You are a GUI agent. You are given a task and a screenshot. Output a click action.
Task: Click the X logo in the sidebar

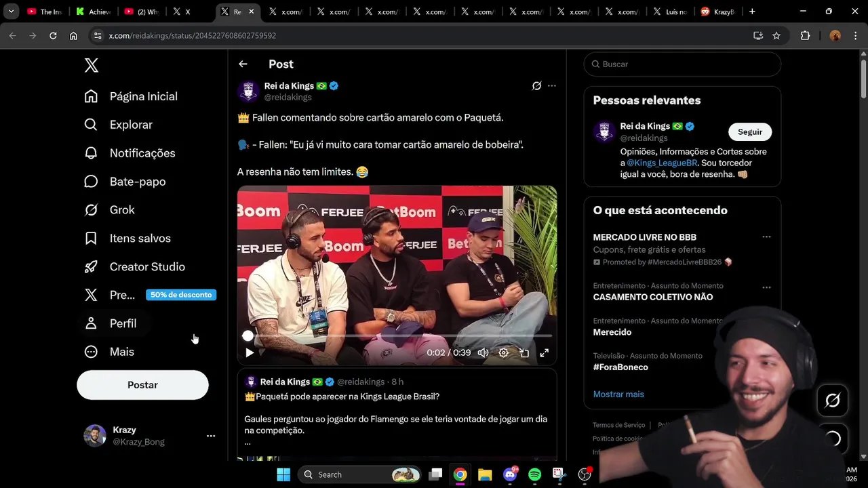pos(92,65)
